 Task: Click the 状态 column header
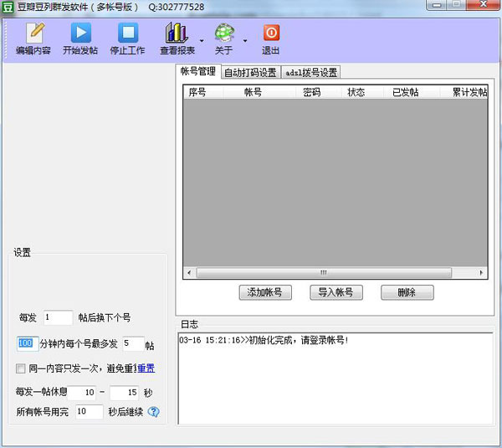point(361,92)
